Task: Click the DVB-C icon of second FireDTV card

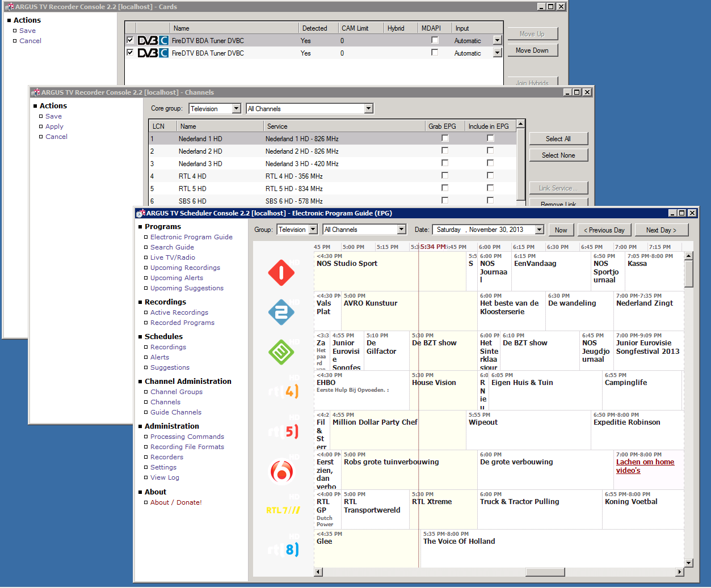Action: 153,53
